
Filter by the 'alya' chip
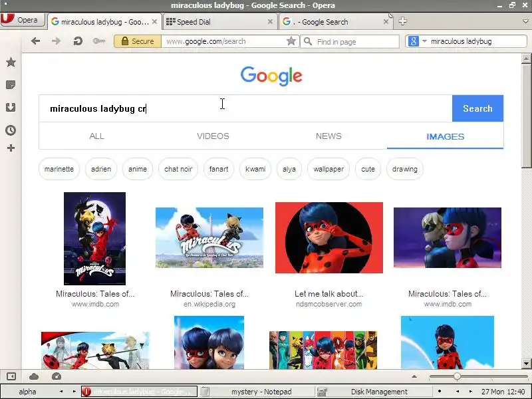[x=289, y=169]
